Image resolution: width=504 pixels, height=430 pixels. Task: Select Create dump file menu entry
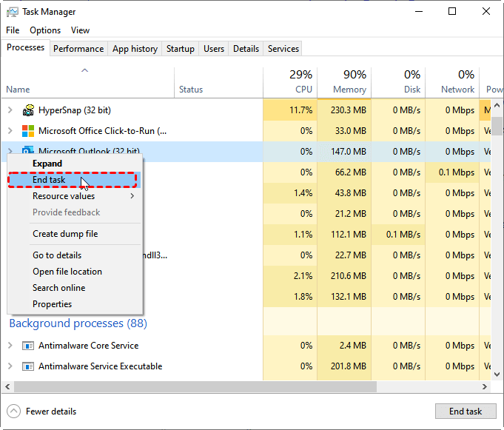(65, 234)
